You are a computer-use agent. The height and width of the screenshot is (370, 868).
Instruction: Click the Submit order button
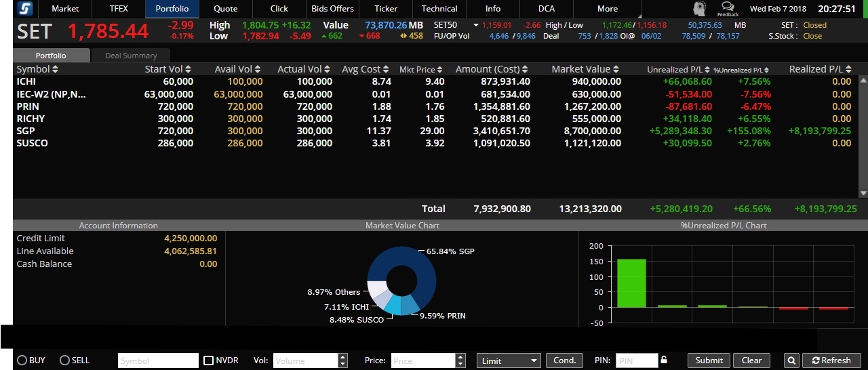point(709,361)
